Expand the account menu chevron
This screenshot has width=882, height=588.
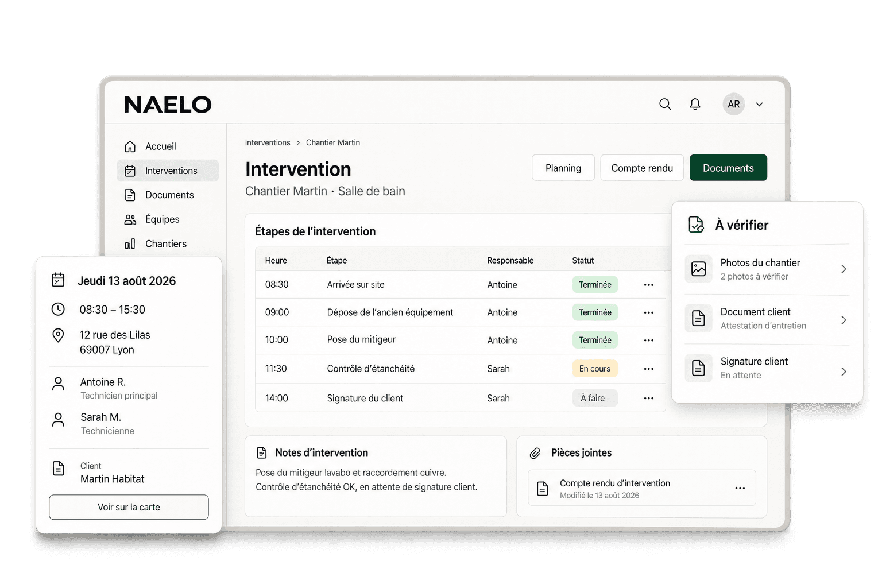[x=759, y=105]
